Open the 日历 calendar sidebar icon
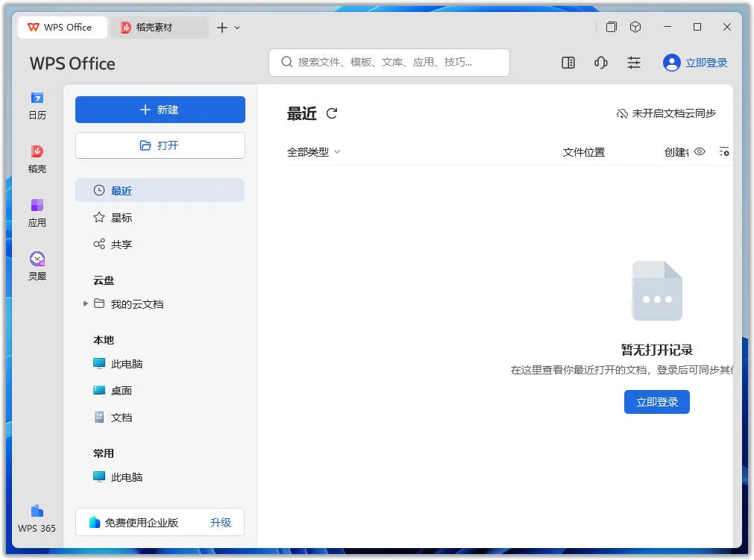Viewport: 754px width, 560px height. click(x=37, y=106)
